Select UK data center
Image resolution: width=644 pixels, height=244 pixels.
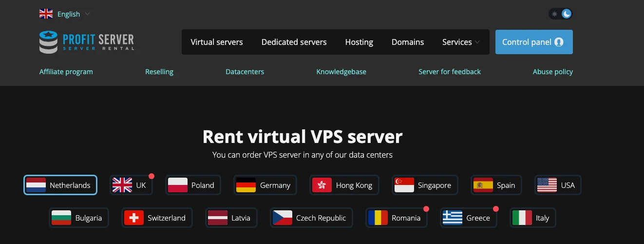(x=131, y=185)
